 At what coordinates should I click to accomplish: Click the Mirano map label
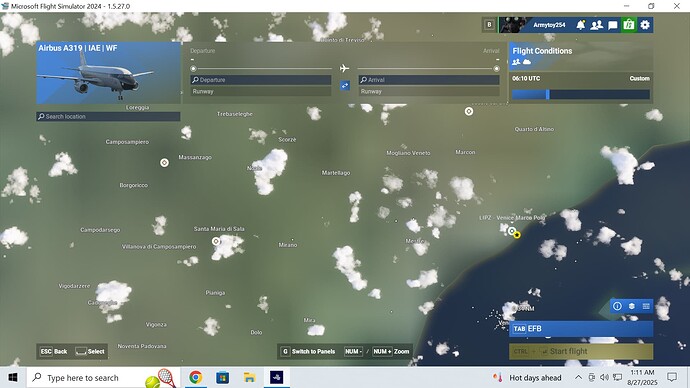[288, 245]
